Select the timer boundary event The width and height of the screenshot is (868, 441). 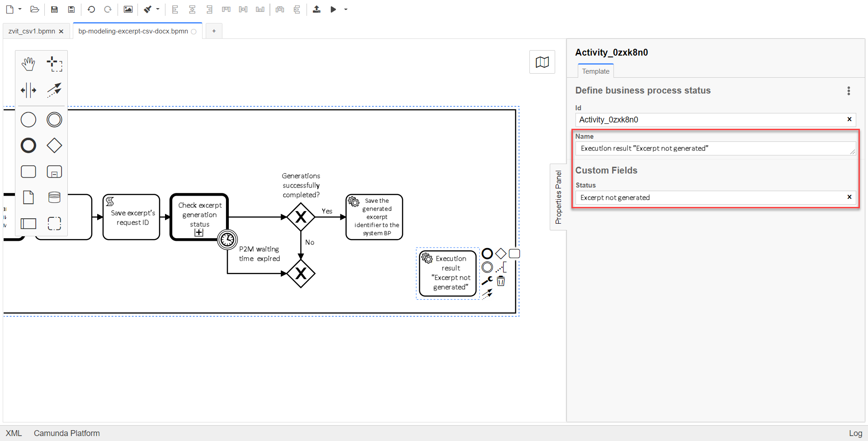pos(227,239)
